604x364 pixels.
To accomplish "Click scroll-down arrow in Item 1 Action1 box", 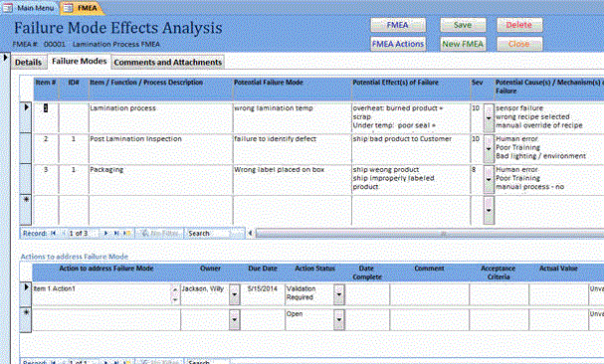I will point(175,299).
